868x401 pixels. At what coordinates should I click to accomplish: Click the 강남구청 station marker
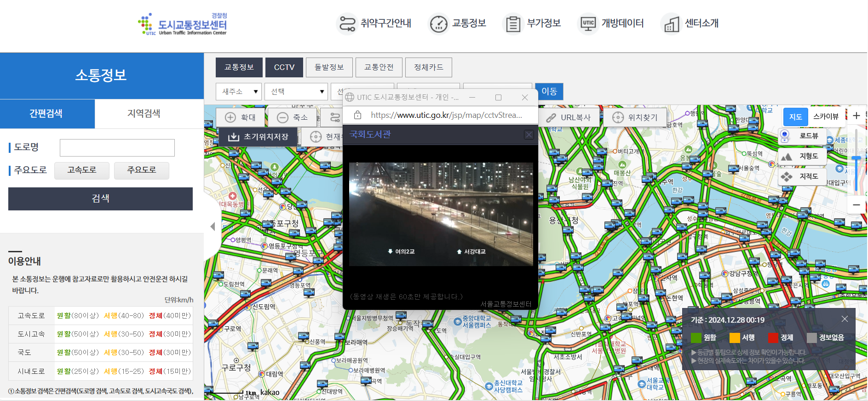tap(724, 273)
